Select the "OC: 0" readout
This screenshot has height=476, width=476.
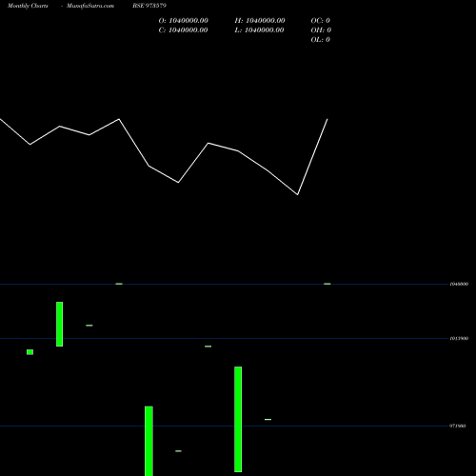321,21
